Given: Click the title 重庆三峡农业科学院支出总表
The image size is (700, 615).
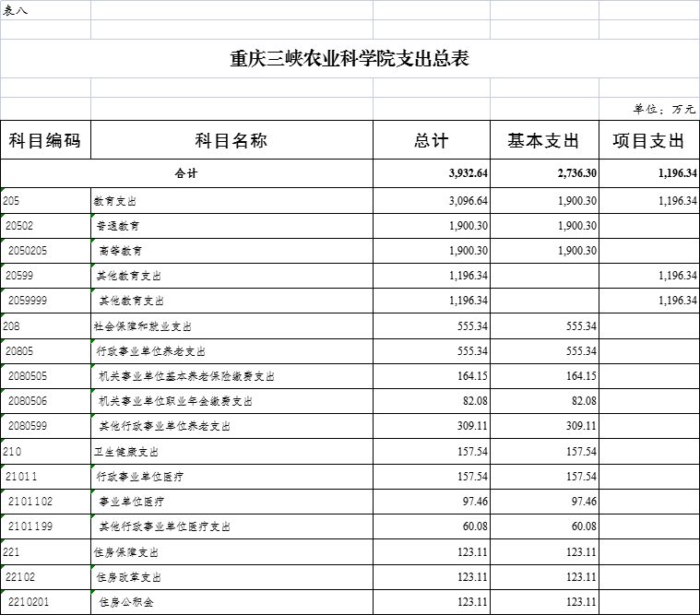Looking at the screenshot, I should coord(350,59).
